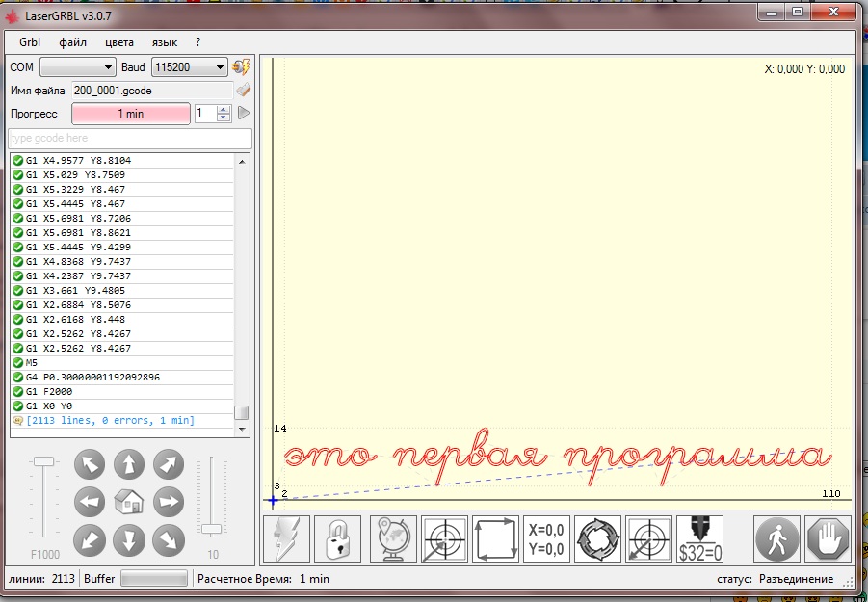The height and width of the screenshot is (602, 868).
Task: Jog the laser diagonally up-left
Action: click(90, 463)
